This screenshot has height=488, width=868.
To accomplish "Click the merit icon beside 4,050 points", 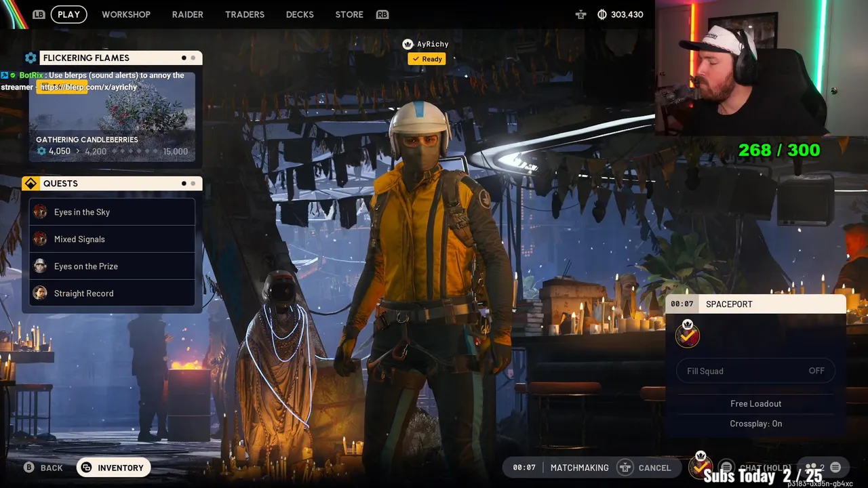I will 41,151.
